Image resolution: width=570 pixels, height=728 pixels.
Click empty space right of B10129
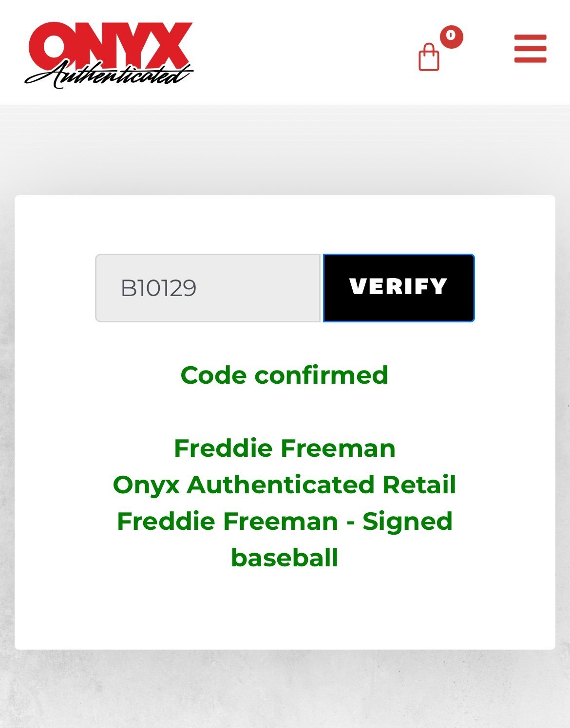pyautogui.click(x=258, y=288)
